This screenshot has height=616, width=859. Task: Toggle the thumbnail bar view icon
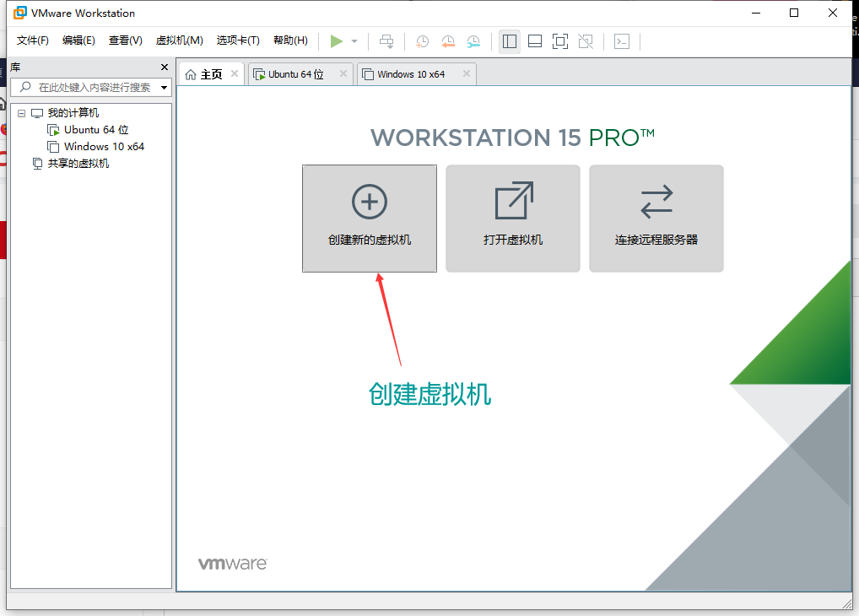click(x=535, y=41)
